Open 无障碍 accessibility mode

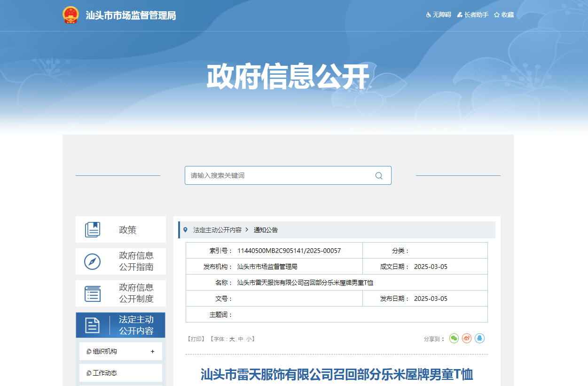coord(439,15)
